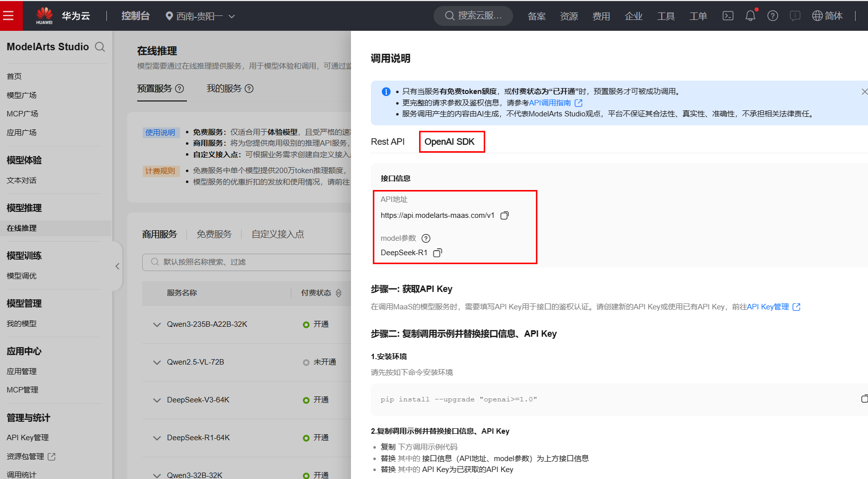This screenshot has width=868, height=479.
Task: Open 备案 in the top navigation
Action: [536, 16]
